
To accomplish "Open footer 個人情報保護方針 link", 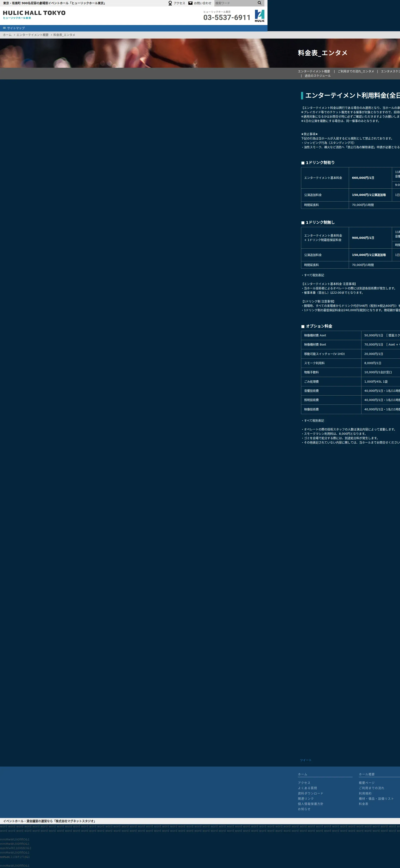I will [x=310, y=804].
